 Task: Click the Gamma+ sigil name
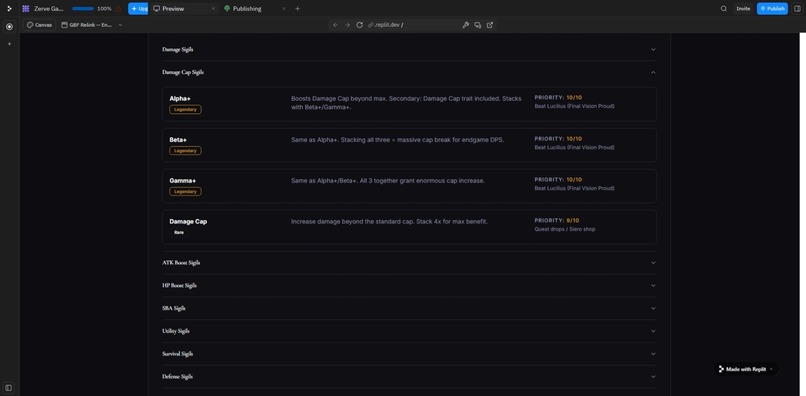182,181
